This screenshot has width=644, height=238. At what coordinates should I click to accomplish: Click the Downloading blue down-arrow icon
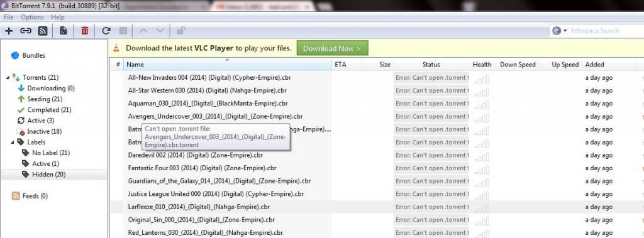pos(21,88)
